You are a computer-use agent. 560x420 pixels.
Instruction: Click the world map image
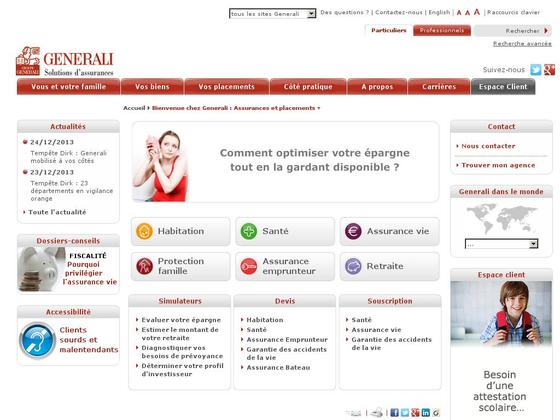(501, 218)
